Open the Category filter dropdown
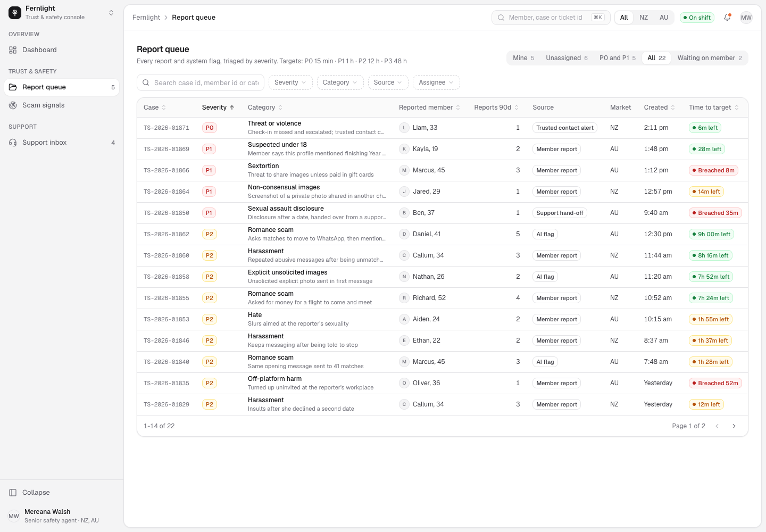This screenshot has height=532, width=766. (340, 82)
